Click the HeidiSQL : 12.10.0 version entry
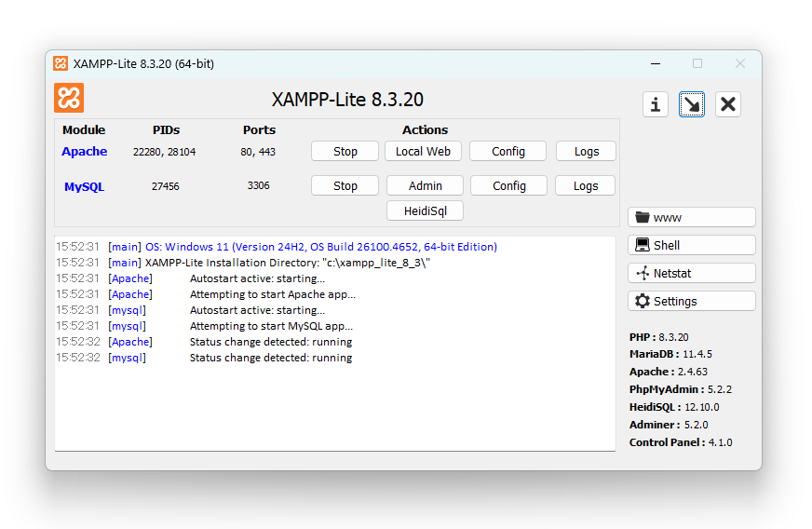Screen dimensions: 812x529 click(674, 407)
